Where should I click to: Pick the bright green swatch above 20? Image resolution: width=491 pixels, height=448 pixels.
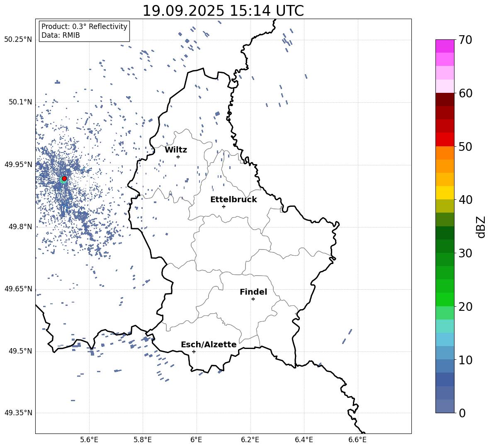pos(445,299)
